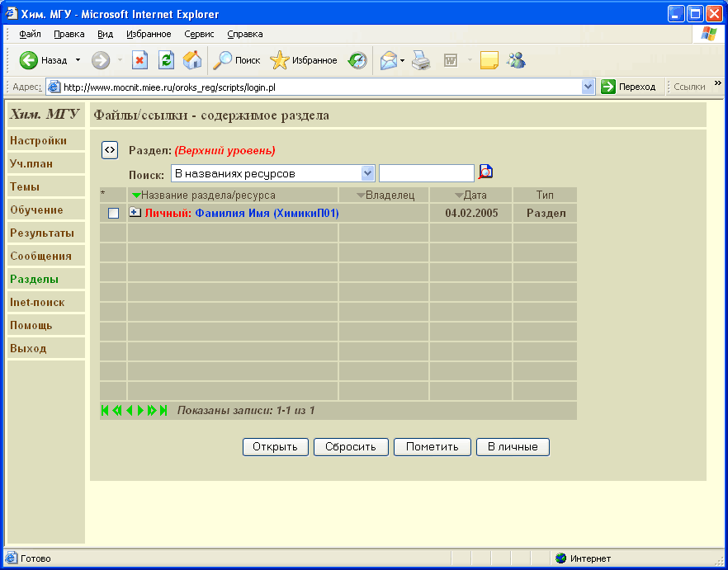Click the Пометить button
This screenshot has height=570, width=728.
click(x=433, y=447)
